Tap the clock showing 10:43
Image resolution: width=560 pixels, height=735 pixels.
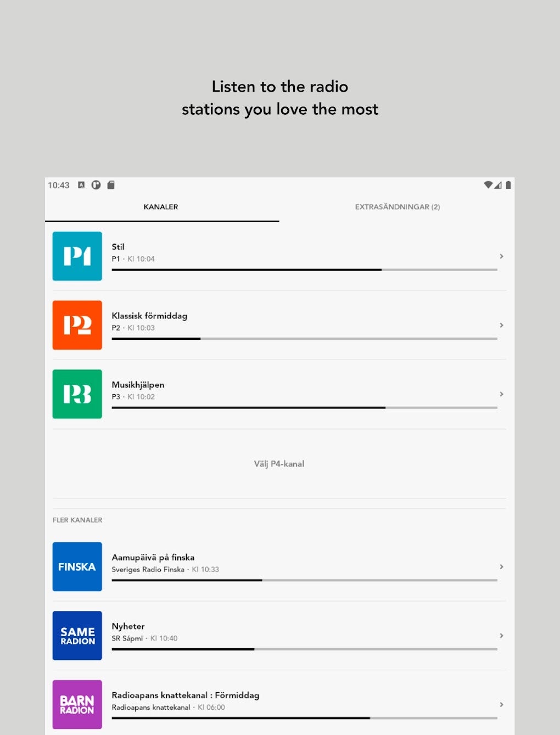tap(58, 186)
